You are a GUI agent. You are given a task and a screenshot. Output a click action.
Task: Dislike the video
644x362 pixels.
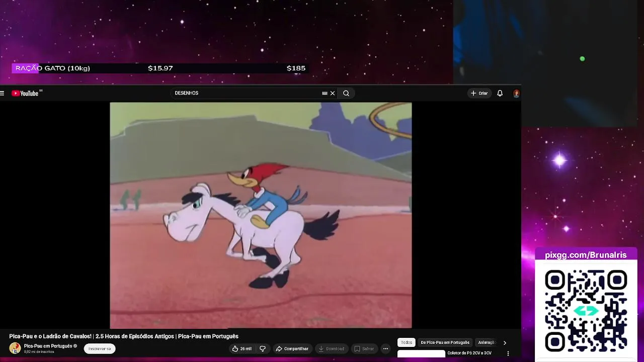[x=263, y=348]
